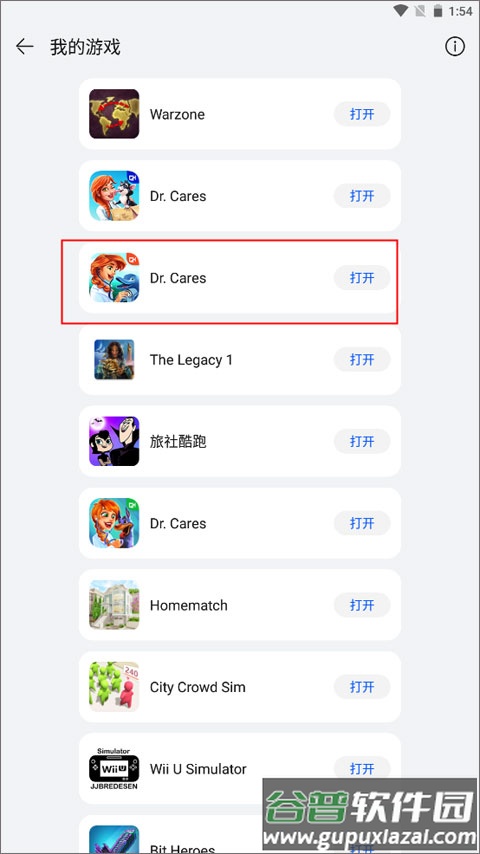The width and height of the screenshot is (480, 854).
Task: Open the info icon at top right
Action: 454,47
